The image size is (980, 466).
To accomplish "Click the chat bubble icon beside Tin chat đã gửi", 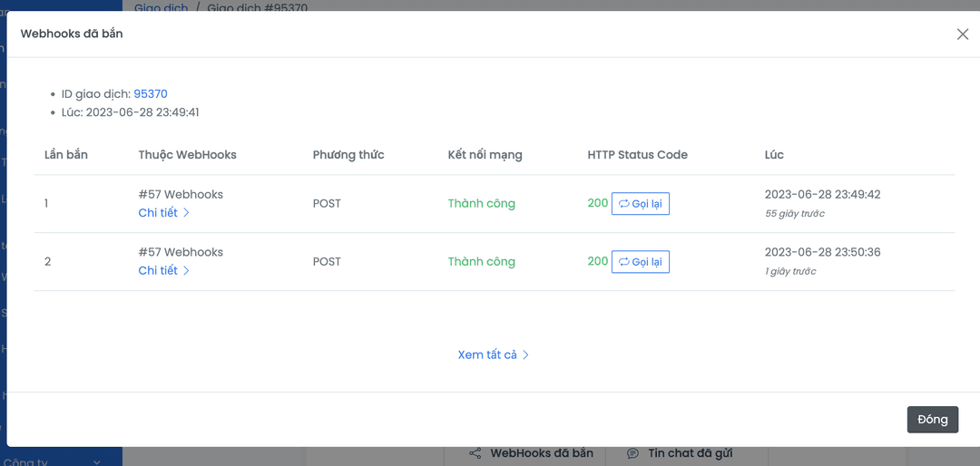I will (x=632, y=453).
